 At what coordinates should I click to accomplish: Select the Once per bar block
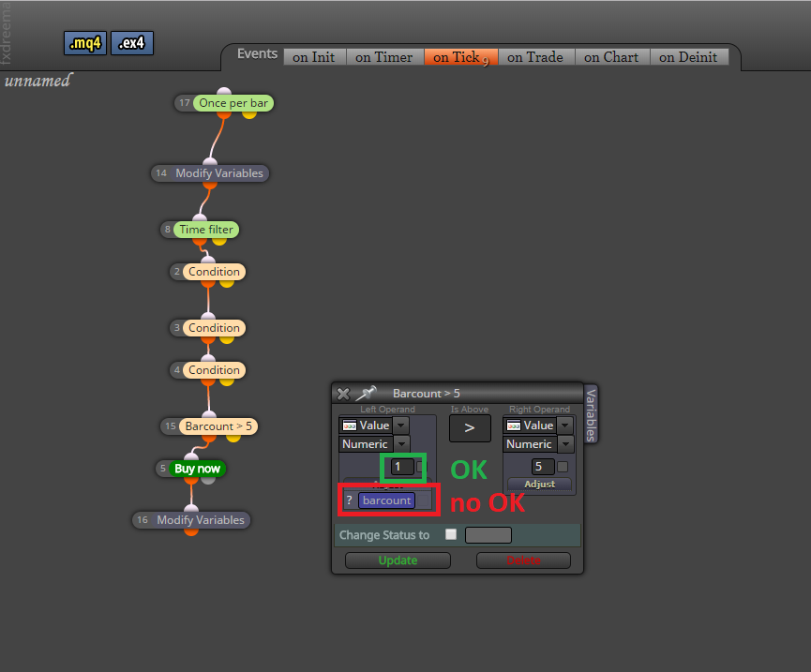point(233,103)
